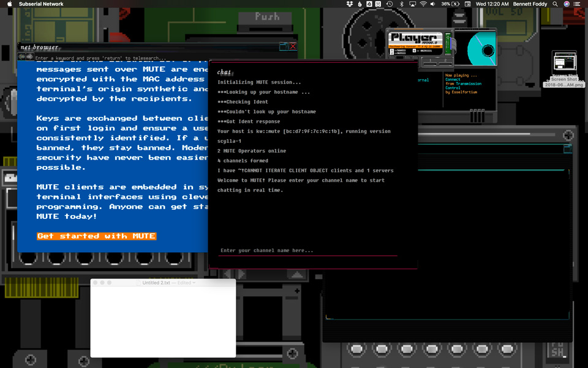
Task: Click the Get started with MUTE link
Action: click(96, 236)
